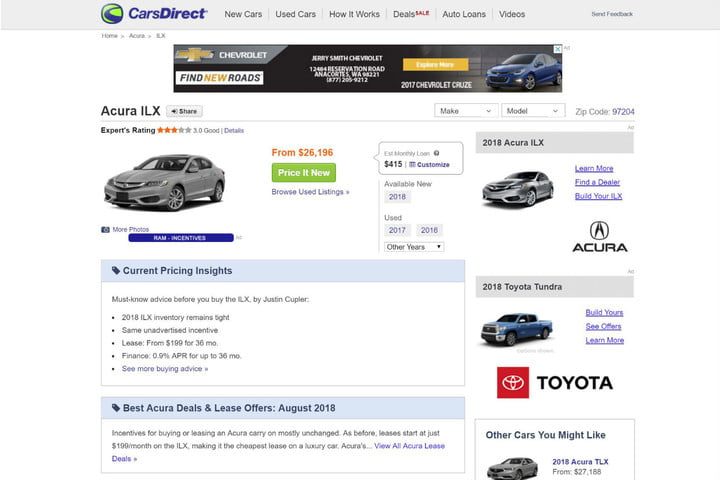Screen dimensions: 720x480
Task: Click the CarsDirect logo
Action: click(154, 14)
